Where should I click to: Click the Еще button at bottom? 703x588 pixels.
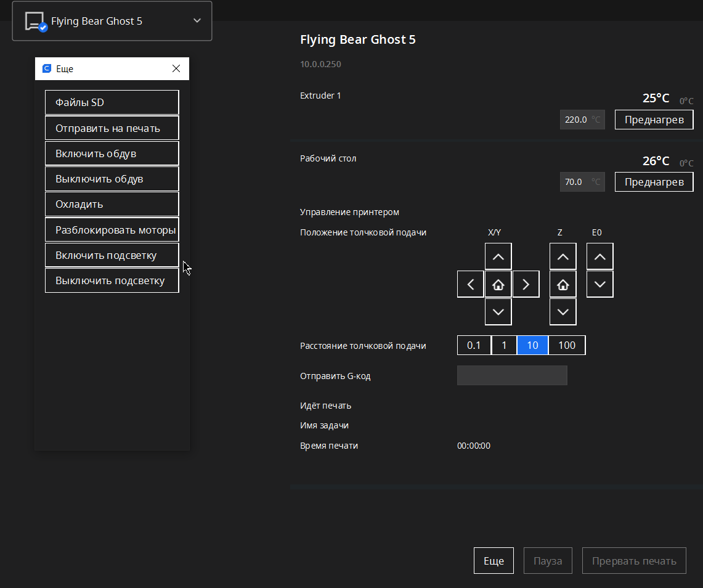[494, 561]
